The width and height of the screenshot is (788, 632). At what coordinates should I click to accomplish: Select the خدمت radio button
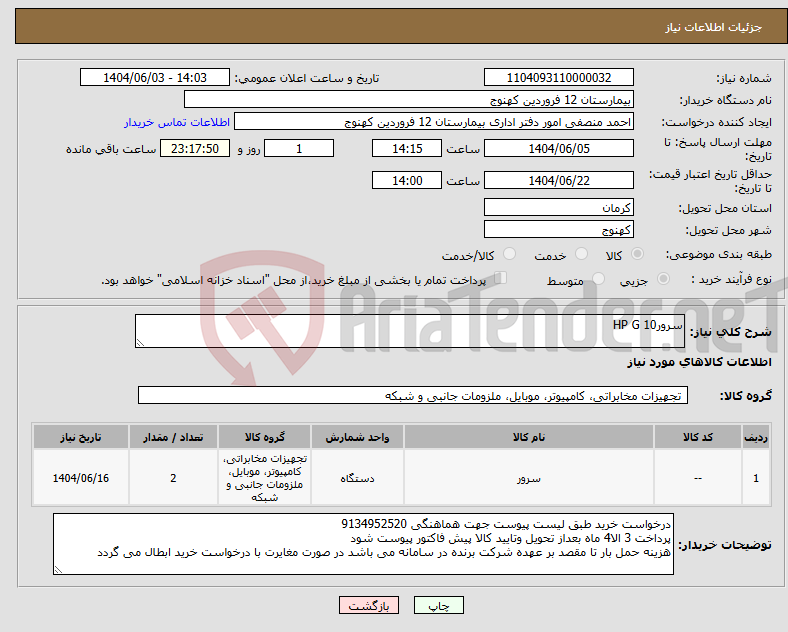(581, 254)
